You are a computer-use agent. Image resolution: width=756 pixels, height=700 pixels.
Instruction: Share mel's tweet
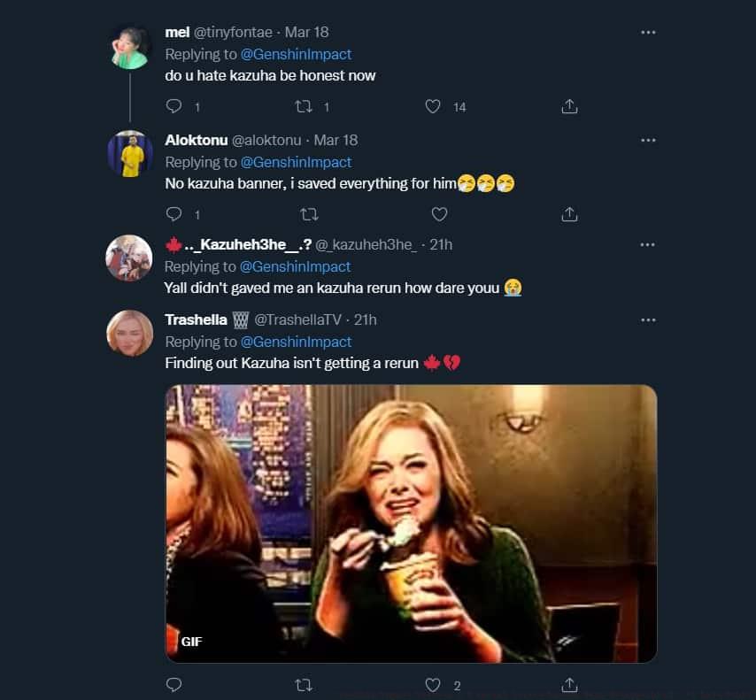pos(570,107)
